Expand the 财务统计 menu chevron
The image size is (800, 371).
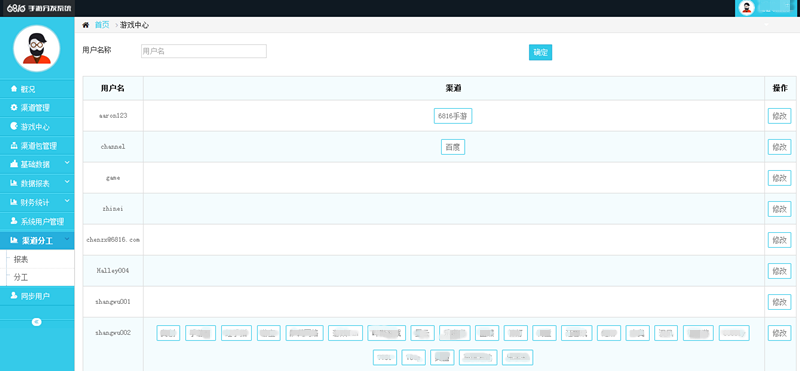tap(67, 201)
